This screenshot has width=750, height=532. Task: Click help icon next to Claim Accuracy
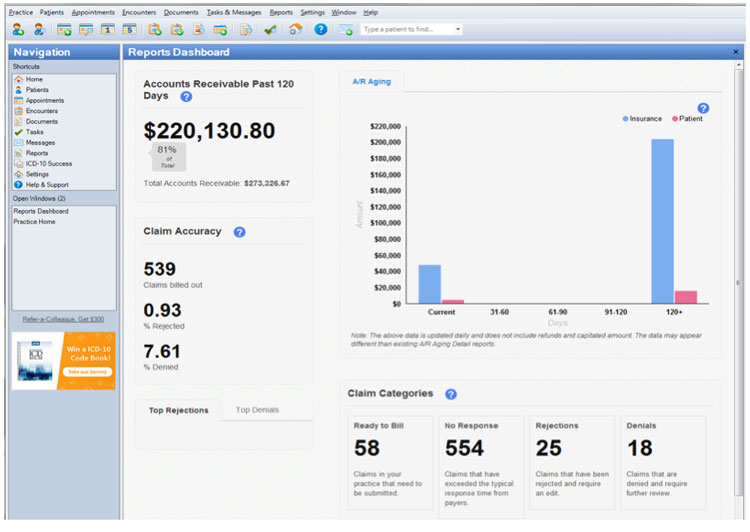pos(240,232)
